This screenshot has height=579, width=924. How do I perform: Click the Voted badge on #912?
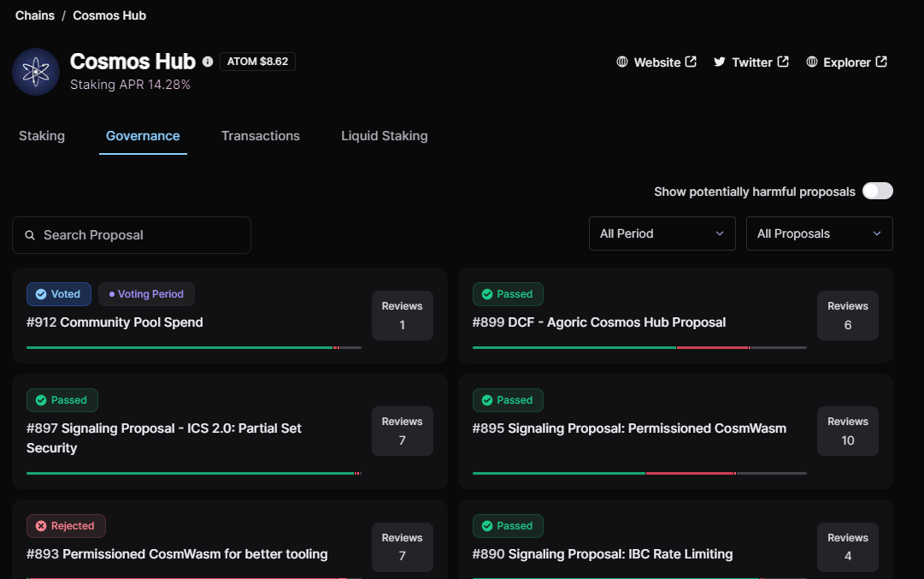[59, 294]
